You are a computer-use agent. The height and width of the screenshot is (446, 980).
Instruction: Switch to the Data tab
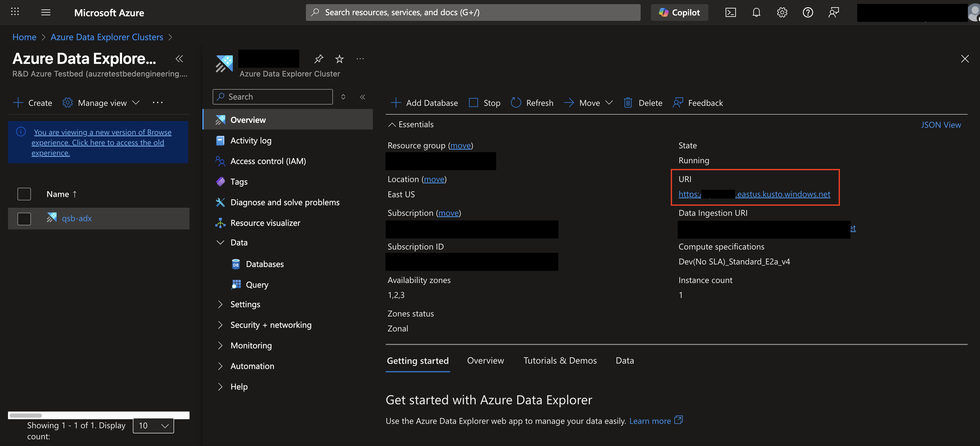(624, 360)
